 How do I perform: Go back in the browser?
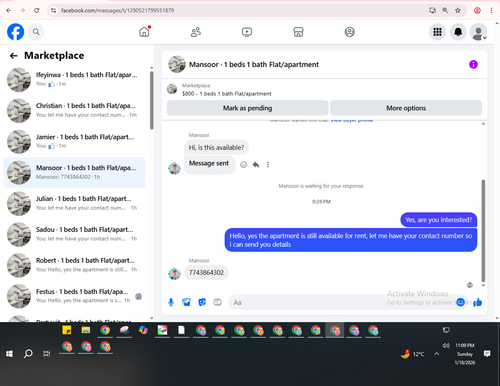[9, 10]
